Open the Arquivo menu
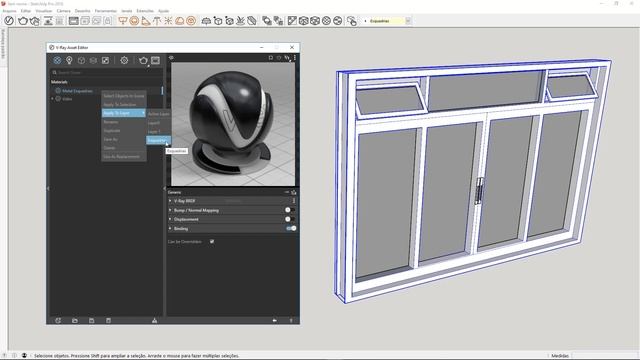 [x=9, y=11]
